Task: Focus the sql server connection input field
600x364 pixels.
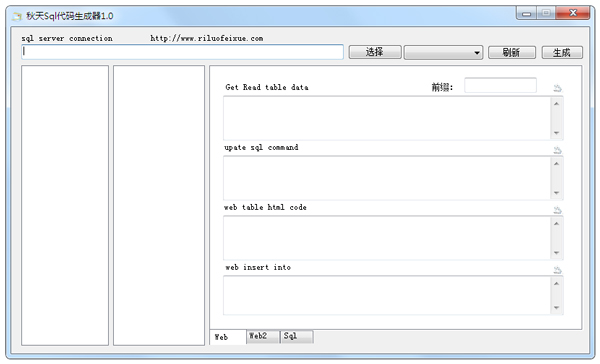Action: click(182, 52)
